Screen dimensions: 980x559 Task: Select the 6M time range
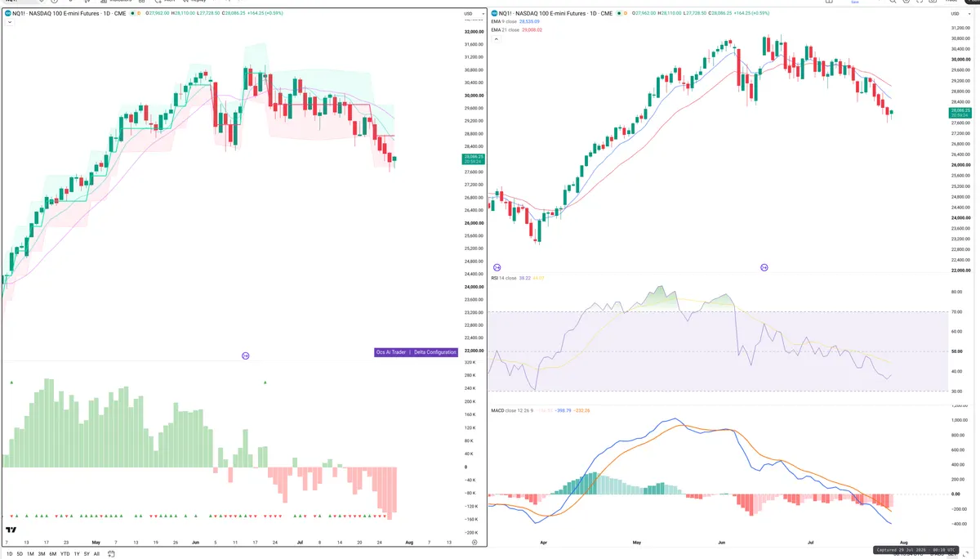tap(52, 553)
